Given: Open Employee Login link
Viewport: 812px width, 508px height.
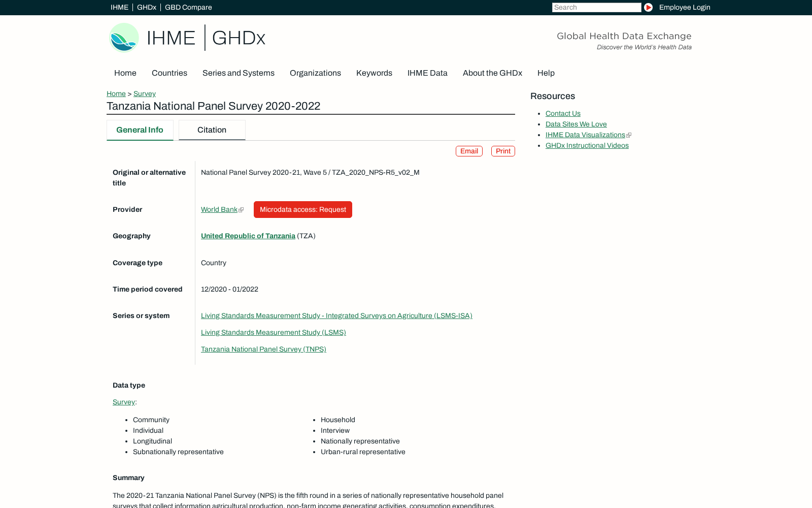Looking at the screenshot, I should click(x=685, y=8).
